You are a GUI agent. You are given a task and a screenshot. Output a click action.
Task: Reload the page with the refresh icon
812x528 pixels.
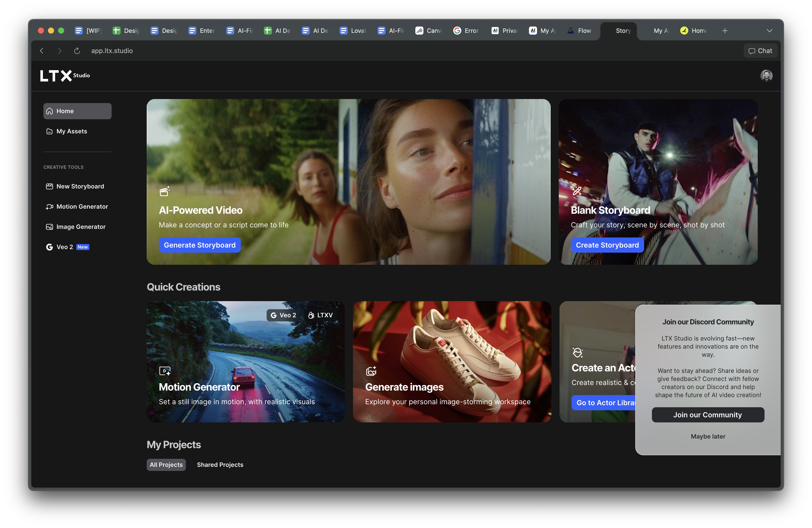point(77,51)
